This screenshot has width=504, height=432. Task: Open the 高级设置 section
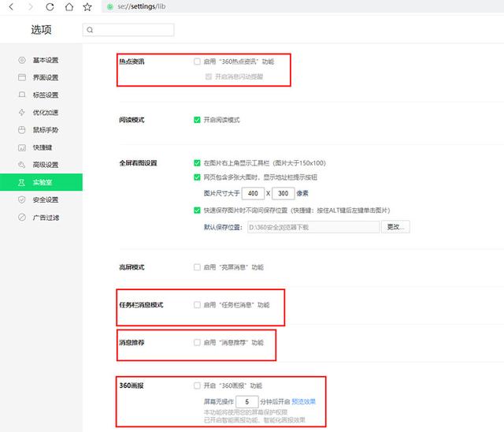click(x=41, y=165)
